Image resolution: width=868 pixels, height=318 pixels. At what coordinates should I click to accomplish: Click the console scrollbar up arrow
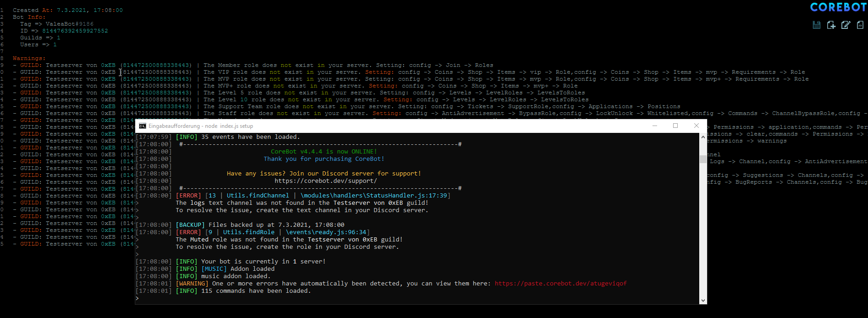click(703, 137)
